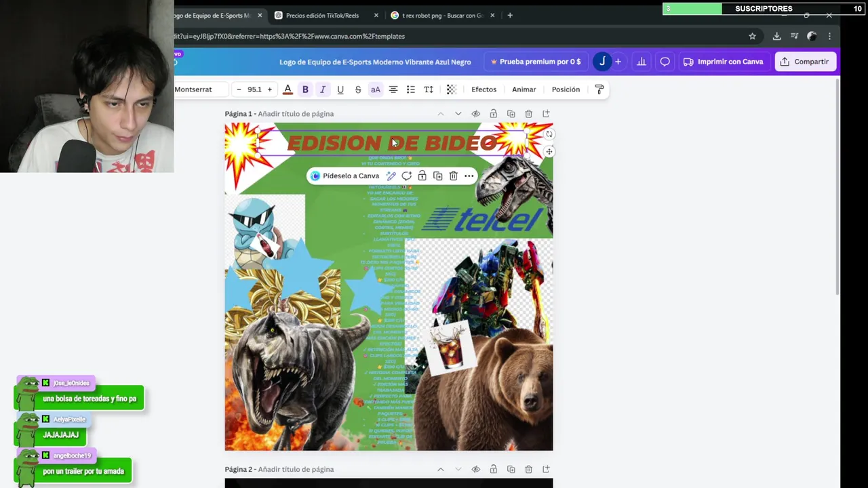Open the J account avatar
The height and width of the screenshot is (488, 868).
click(x=602, y=62)
